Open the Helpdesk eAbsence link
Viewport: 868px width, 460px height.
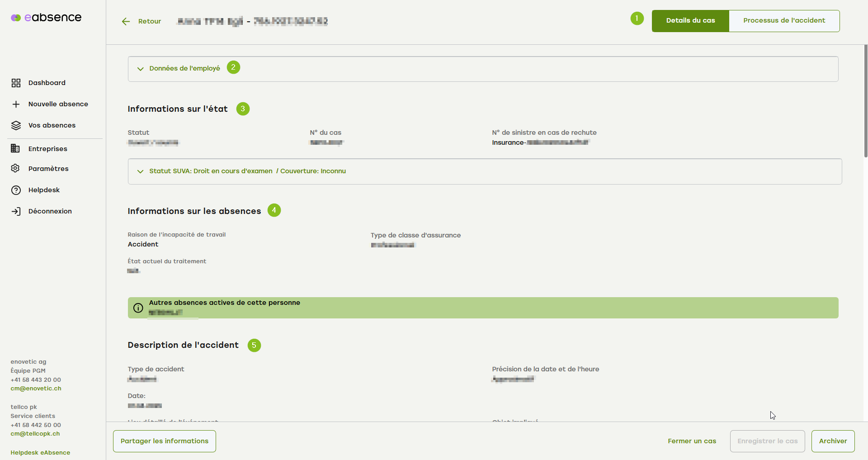pos(40,453)
